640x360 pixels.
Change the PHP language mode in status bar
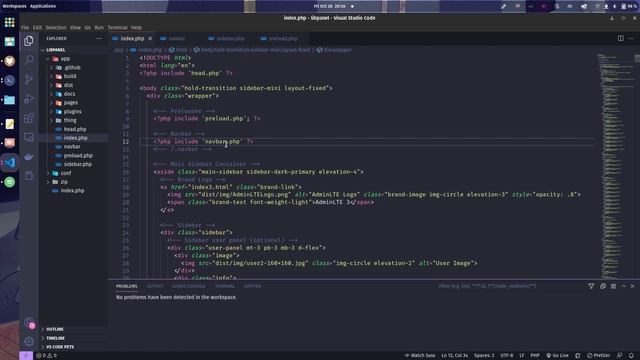535,356
